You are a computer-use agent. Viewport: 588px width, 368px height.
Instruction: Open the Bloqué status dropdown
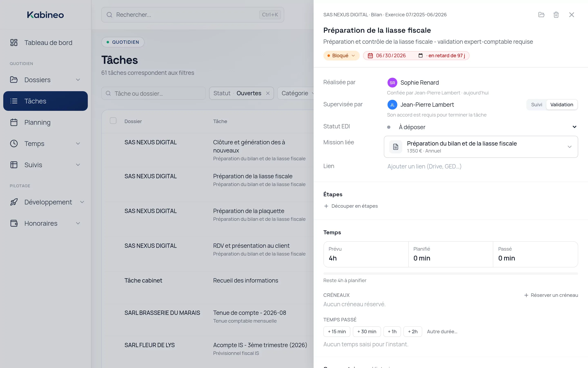341,56
